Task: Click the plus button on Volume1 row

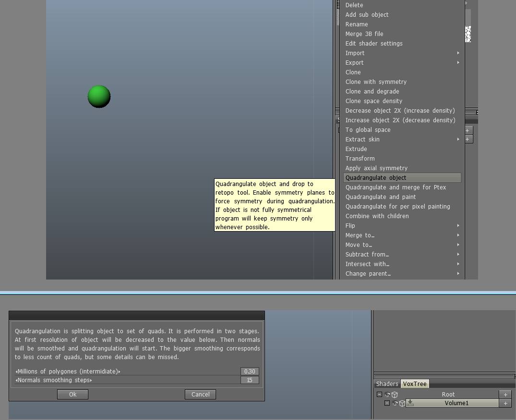Action: 505,403
